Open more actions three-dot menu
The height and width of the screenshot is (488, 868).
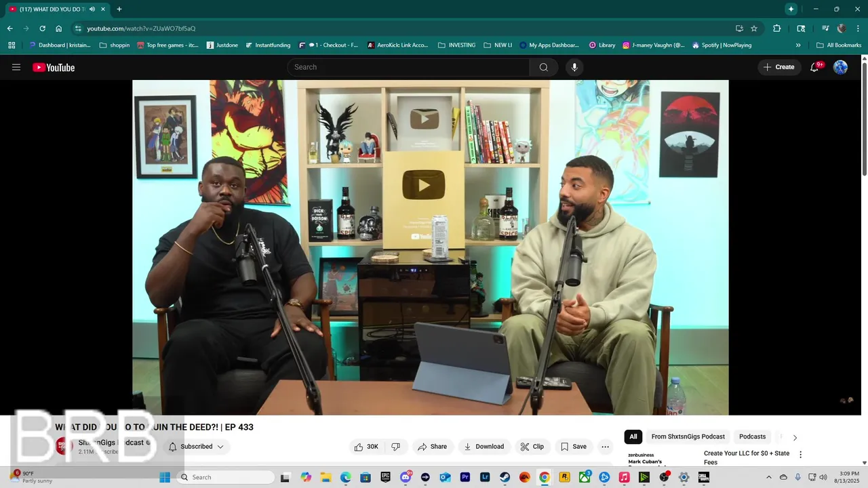coord(605,447)
